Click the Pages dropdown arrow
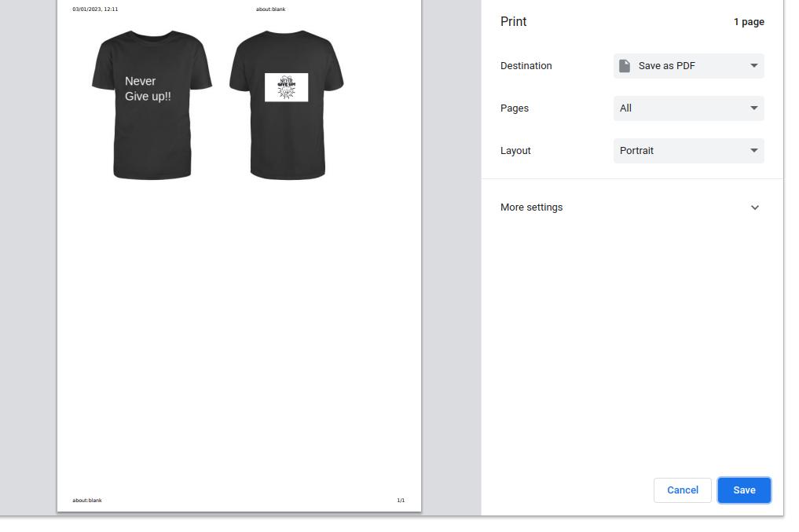799x532 pixels. 753,108
